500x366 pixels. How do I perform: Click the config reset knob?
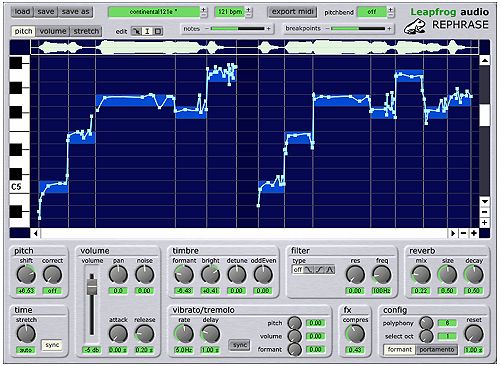point(474,334)
